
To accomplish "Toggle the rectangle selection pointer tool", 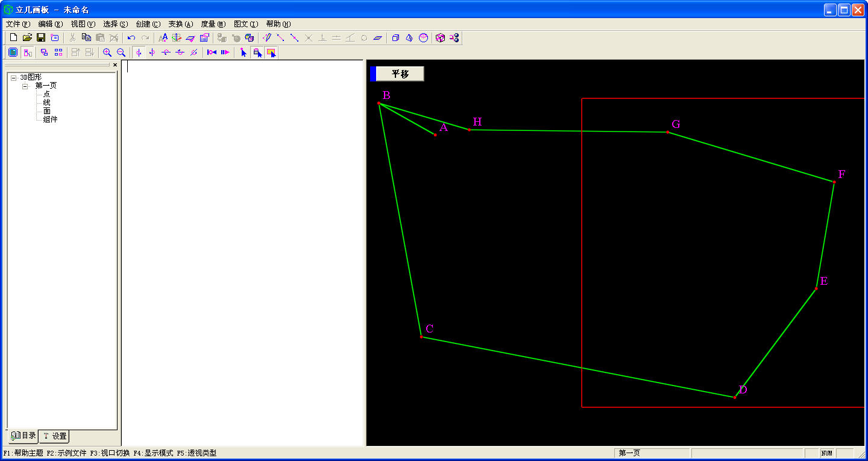I will click(x=271, y=52).
